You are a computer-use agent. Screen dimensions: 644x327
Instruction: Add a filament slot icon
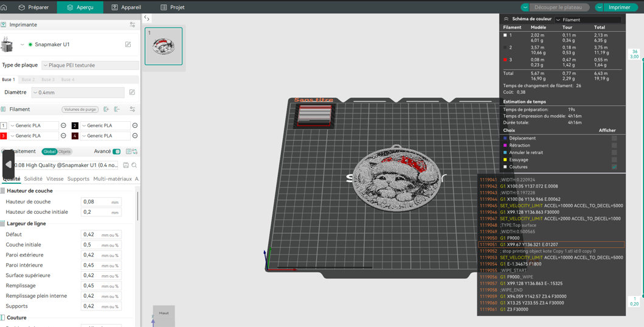[106, 110]
